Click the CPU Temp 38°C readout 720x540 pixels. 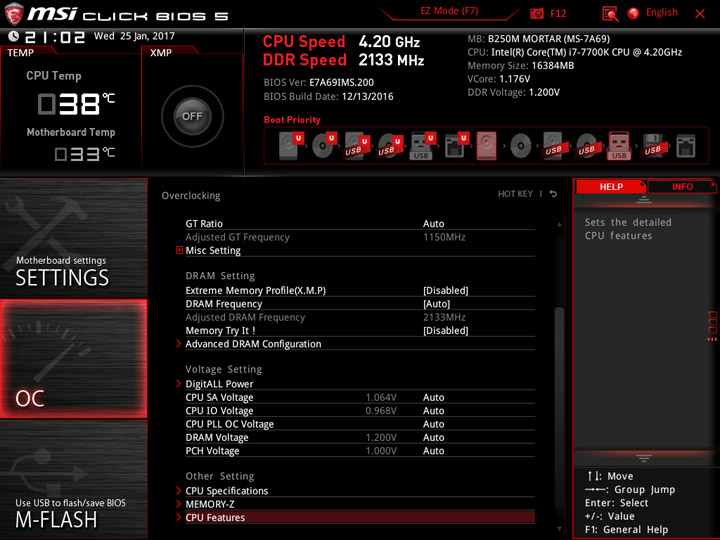tap(76, 104)
